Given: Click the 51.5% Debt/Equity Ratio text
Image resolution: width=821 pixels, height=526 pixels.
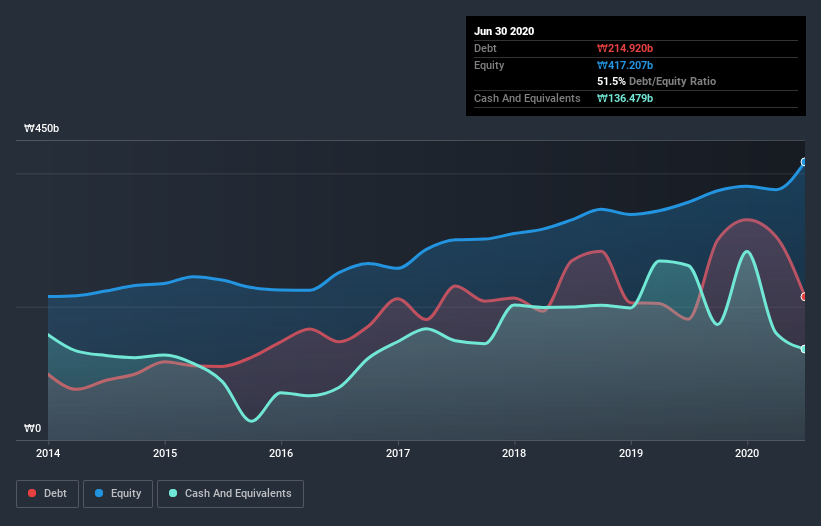Looking at the screenshot, I should point(657,82).
